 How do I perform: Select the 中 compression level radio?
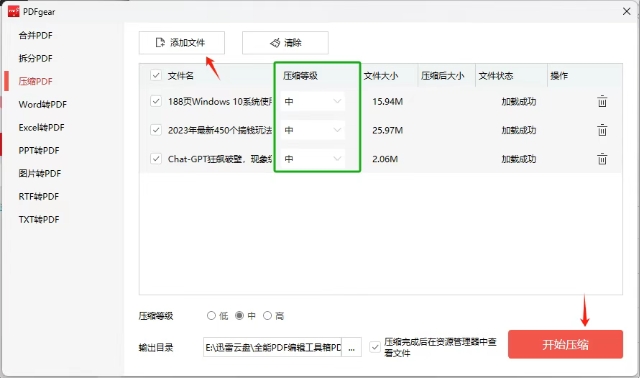coord(239,316)
